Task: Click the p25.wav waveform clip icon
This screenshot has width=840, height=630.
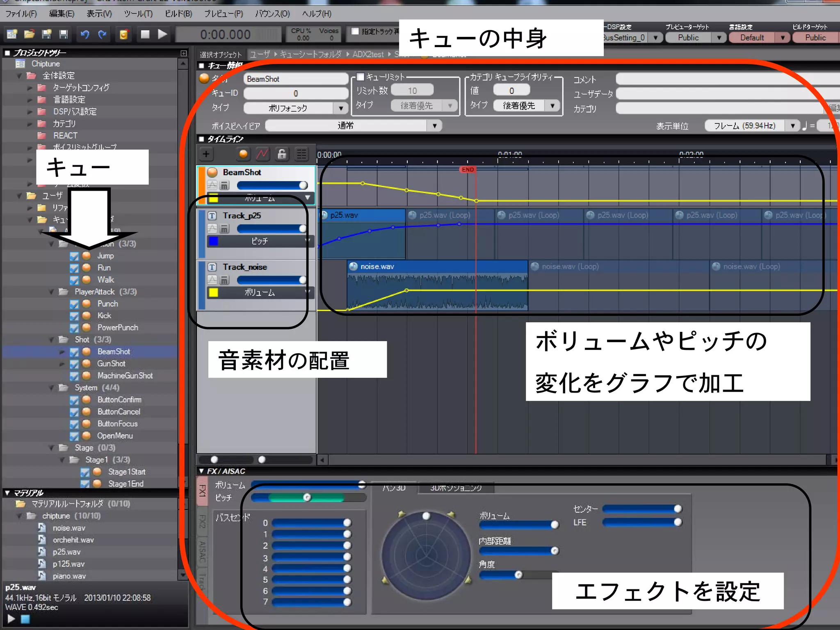Action: 325,215
